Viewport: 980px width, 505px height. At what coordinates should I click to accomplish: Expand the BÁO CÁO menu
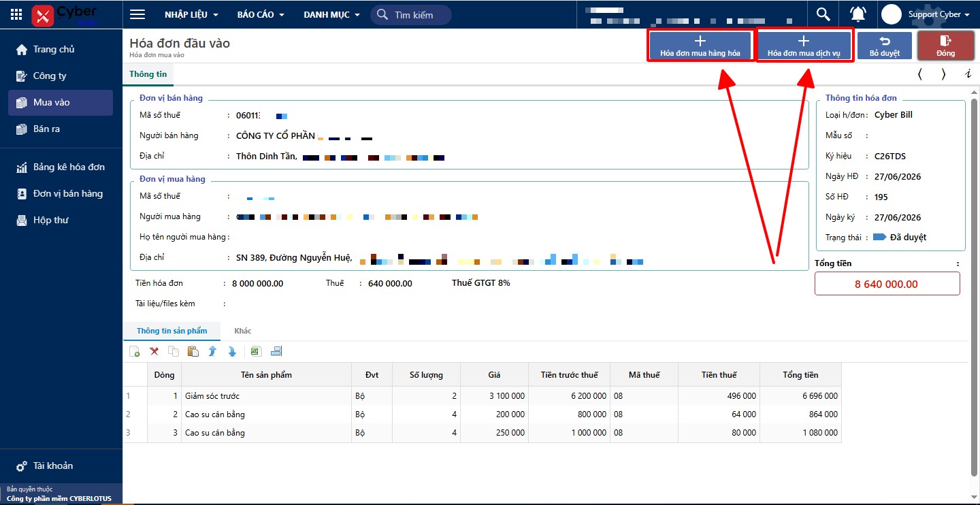[x=261, y=14]
